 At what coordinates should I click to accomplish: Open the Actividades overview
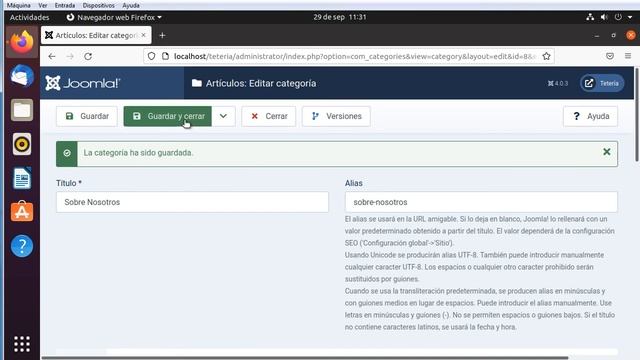(29, 17)
